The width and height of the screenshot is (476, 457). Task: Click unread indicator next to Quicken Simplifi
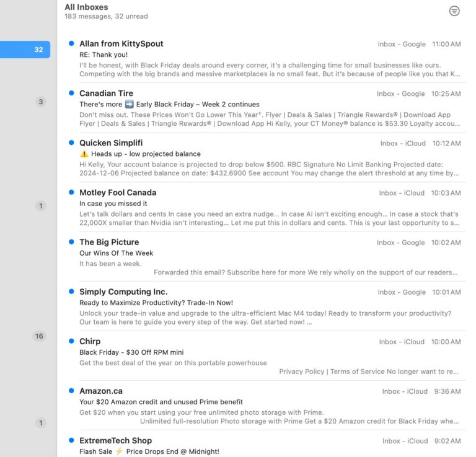[72, 143]
